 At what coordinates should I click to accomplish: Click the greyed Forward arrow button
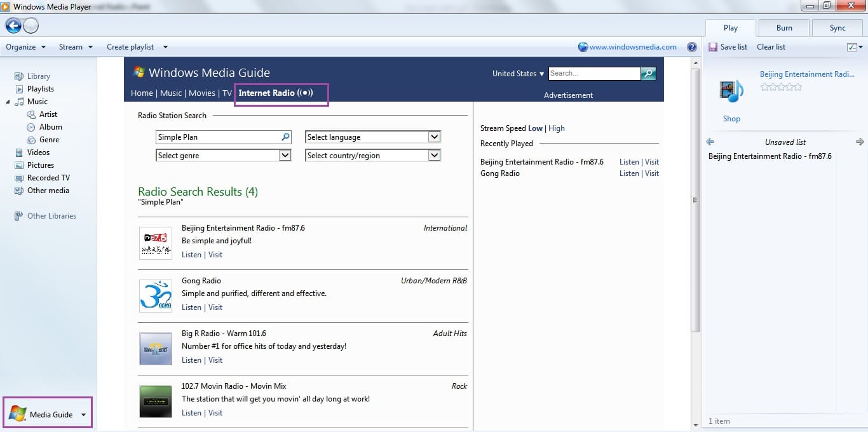click(x=31, y=25)
